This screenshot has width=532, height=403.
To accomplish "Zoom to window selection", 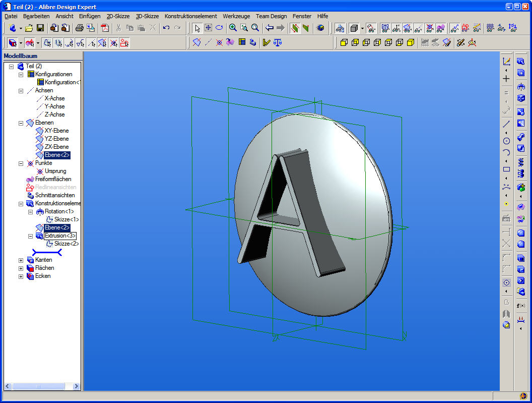I will coord(244,28).
